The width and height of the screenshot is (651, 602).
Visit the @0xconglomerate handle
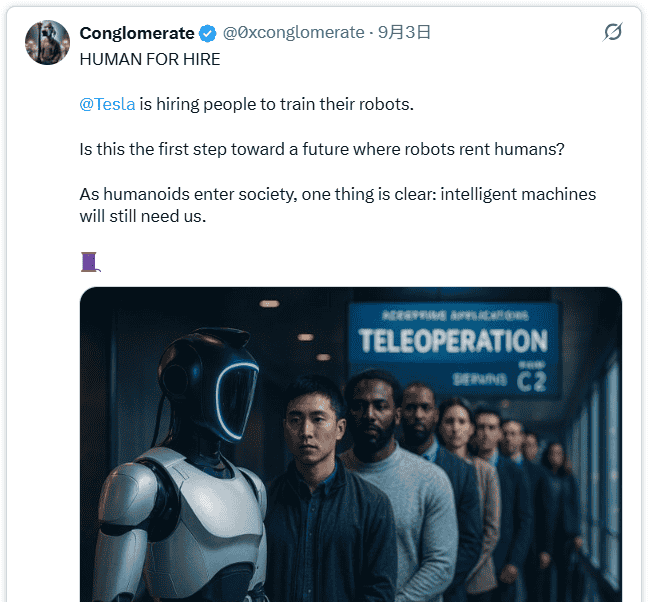pos(294,32)
